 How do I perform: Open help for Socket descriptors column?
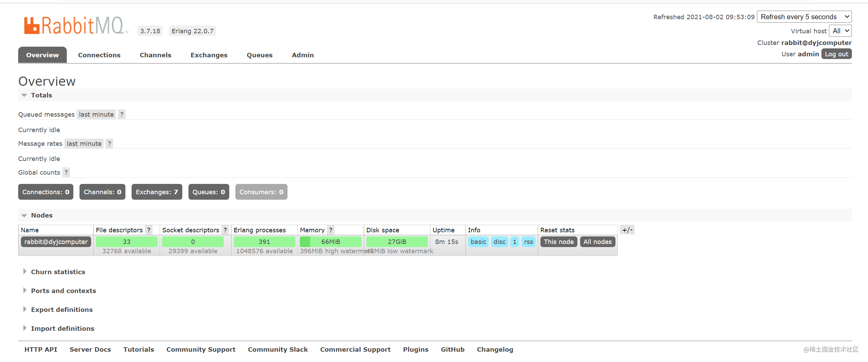pyautogui.click(x=225, y=230)
